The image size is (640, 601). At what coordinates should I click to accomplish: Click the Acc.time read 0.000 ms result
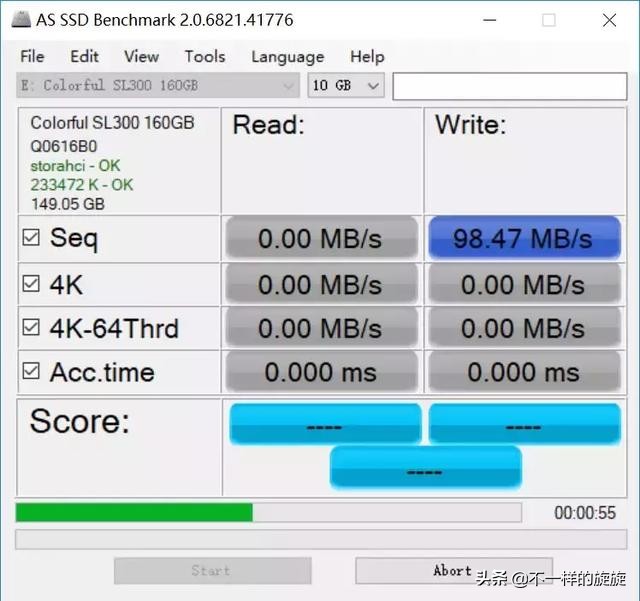[322, 372]
